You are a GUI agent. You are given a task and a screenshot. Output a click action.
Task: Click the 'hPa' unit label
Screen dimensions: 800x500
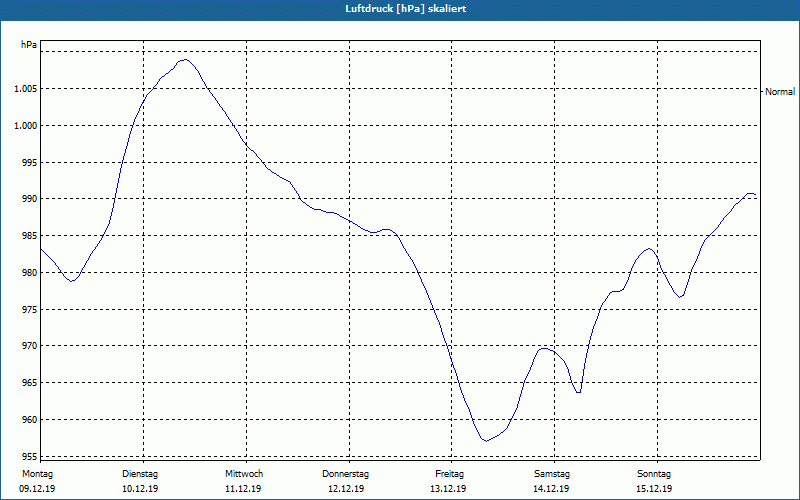29,45
